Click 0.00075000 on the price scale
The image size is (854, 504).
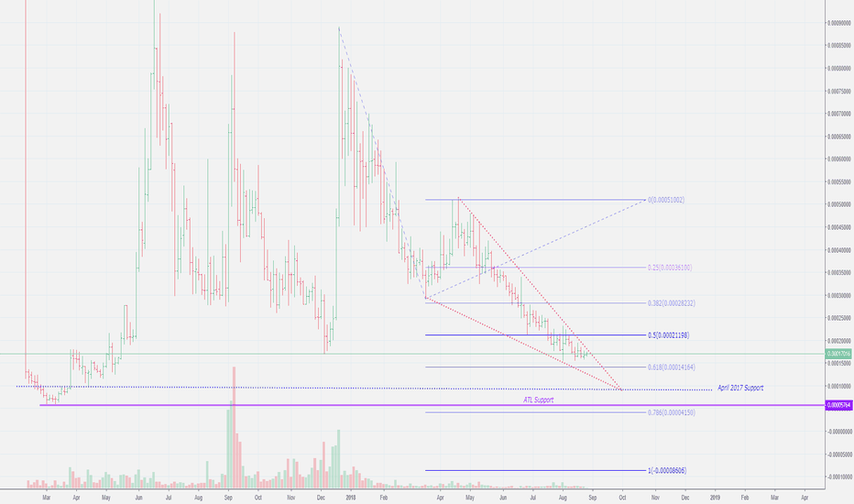(x=838, y=91)
